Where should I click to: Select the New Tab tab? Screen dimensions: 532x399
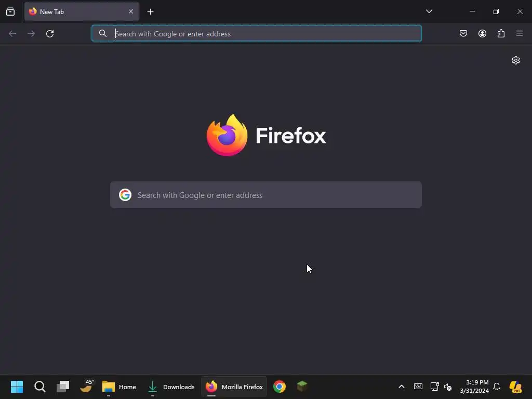point(82,11)
